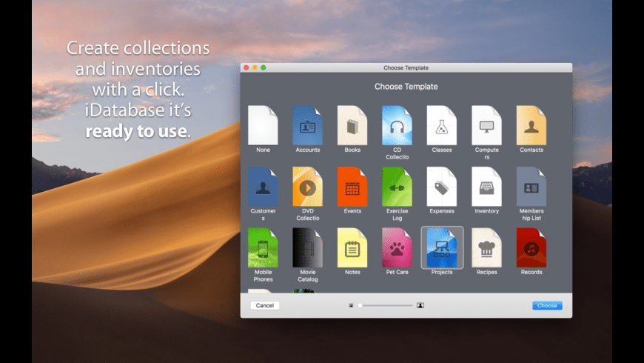Viewport: 644px width, 363px height.
Task: Click the Pet Care label text
Action: click(398, 272)
